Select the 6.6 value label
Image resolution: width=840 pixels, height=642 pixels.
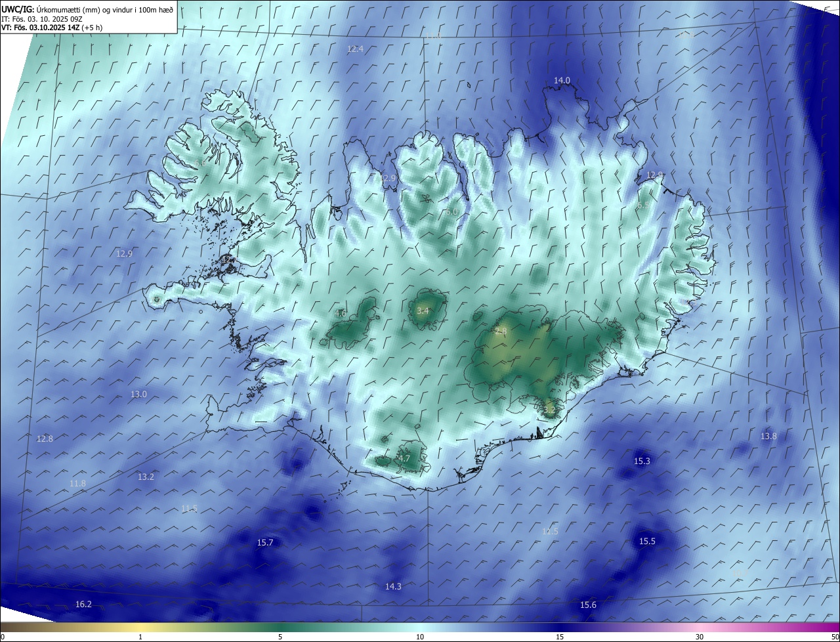(x=199, y=163)
